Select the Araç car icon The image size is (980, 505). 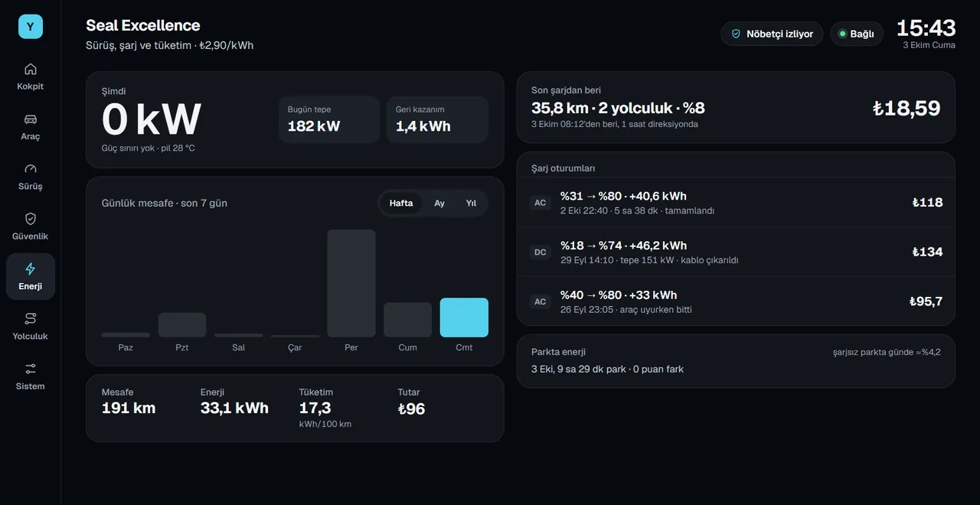point(31,119)
